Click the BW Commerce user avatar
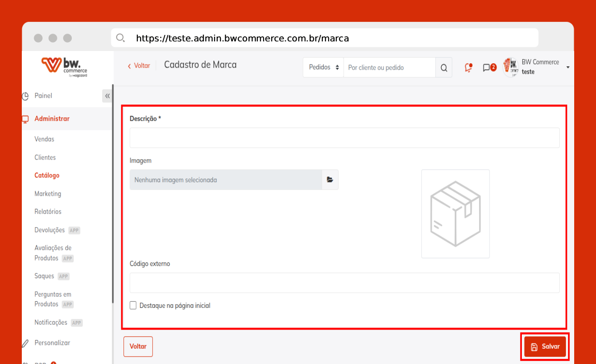 [510, 67]
